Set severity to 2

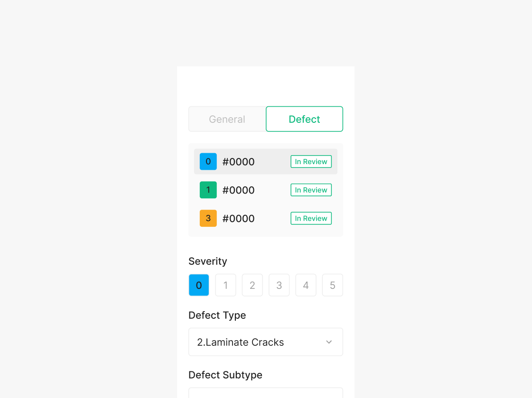pos(252,285)
